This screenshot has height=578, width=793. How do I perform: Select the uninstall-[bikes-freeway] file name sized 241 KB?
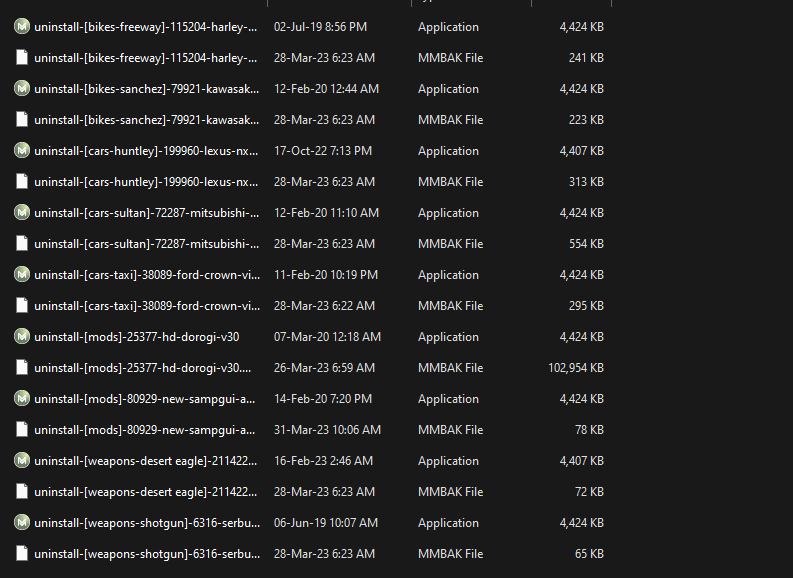[146, 58]
